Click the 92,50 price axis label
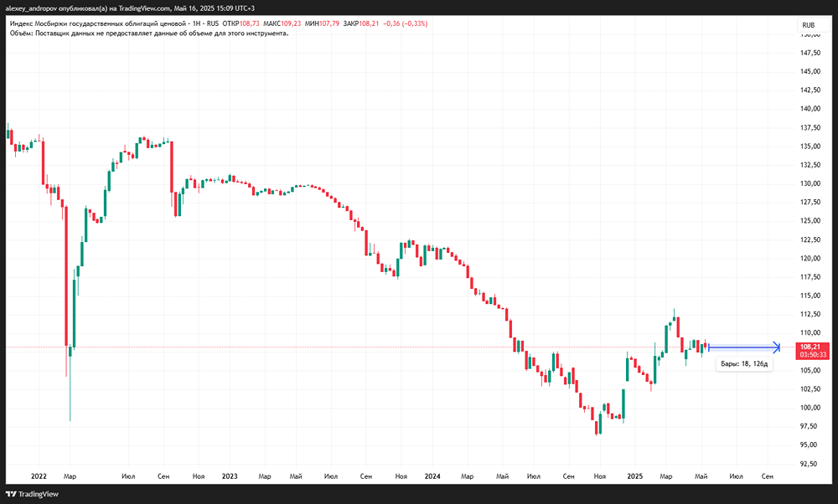 (810, 464)
